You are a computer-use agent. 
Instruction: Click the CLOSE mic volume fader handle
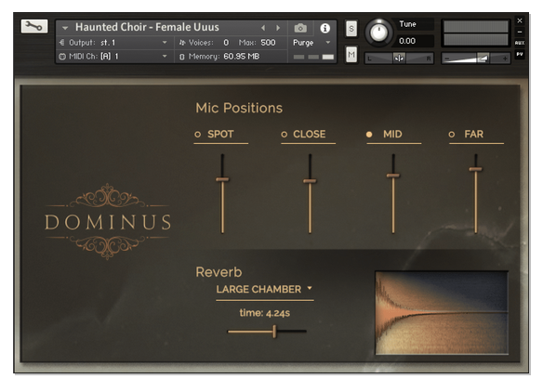pyautogui.click(x=310, y=181)
